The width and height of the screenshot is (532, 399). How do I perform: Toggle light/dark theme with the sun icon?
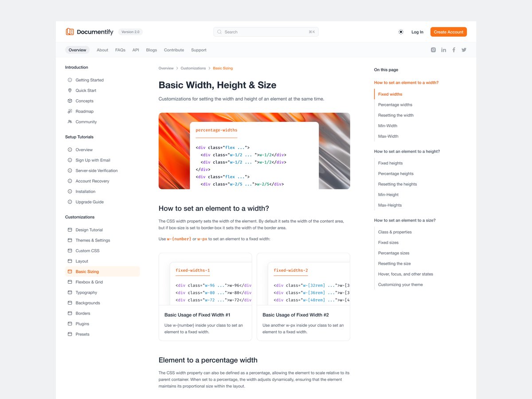(401, 31)
